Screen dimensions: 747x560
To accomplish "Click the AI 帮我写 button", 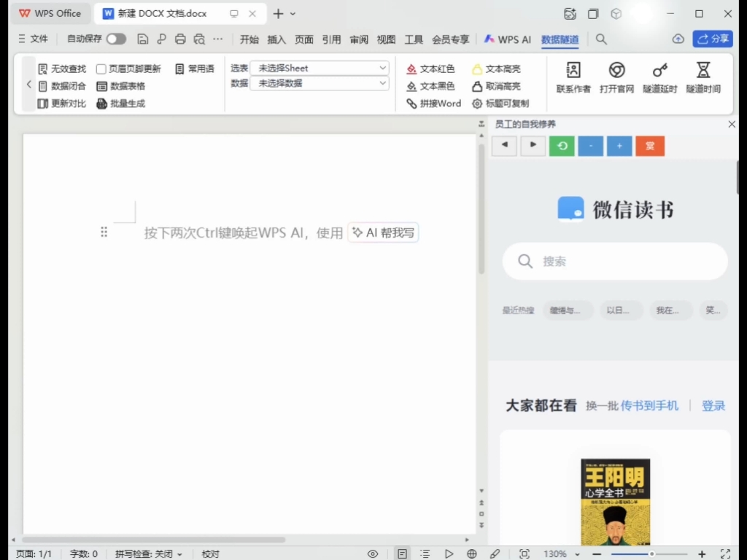I will 384,233.
